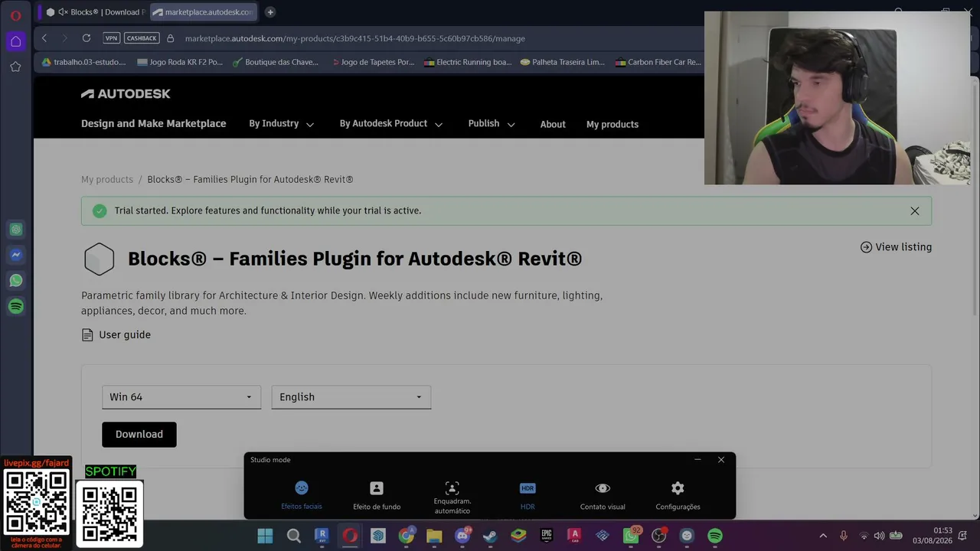980x551 pixels.
Task: Toggle HDR in Studio mode
Action: 528,495
